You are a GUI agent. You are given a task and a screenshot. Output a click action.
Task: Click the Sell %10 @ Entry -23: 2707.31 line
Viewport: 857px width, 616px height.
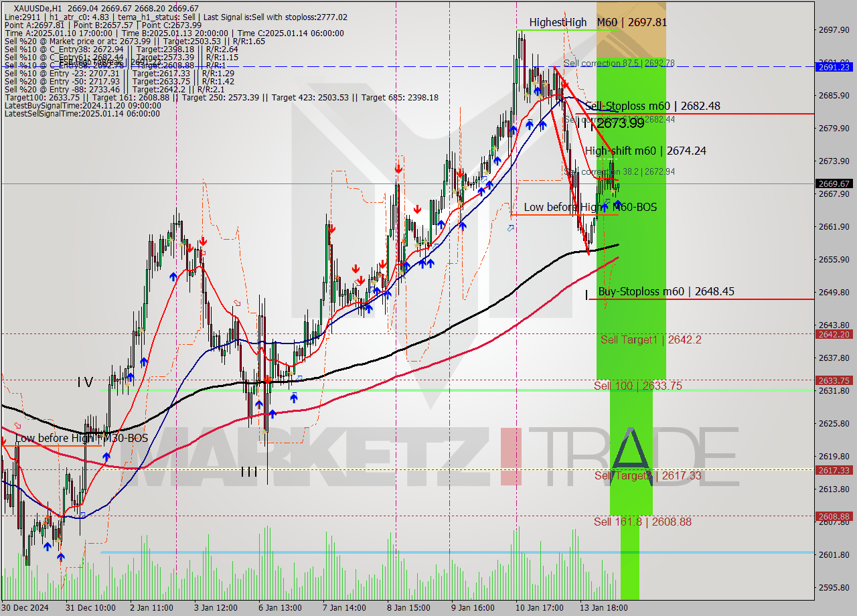(x=119, y=73)
